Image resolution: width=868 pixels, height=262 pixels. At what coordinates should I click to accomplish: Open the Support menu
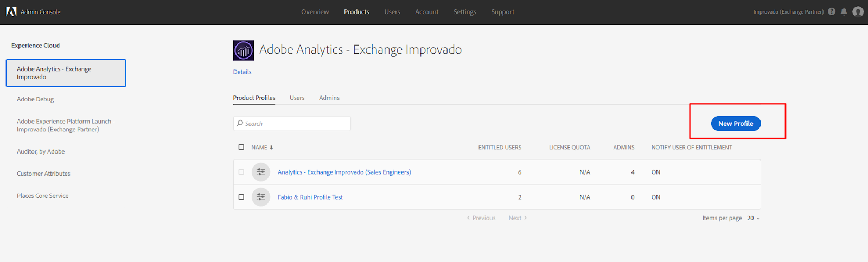coord(503,12)
